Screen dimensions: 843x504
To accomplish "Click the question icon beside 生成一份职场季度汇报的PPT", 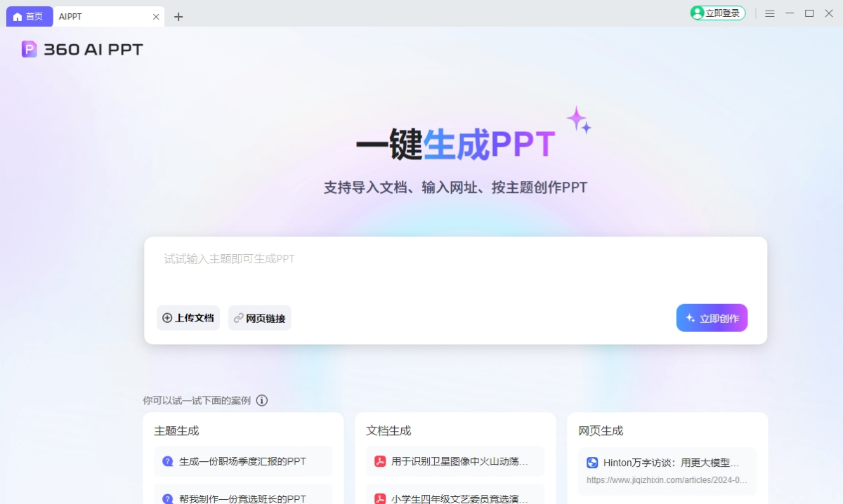I will coord(166,461).
